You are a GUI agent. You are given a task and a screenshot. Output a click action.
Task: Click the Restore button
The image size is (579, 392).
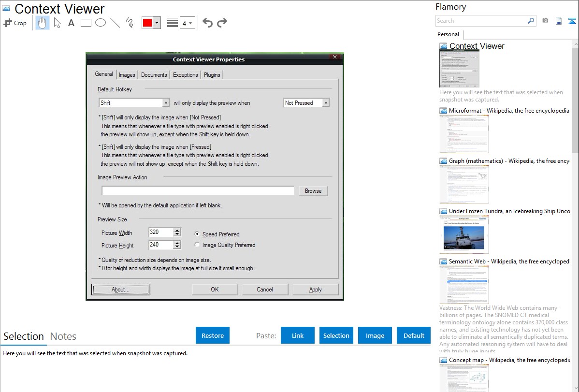[x=213, y=335]
